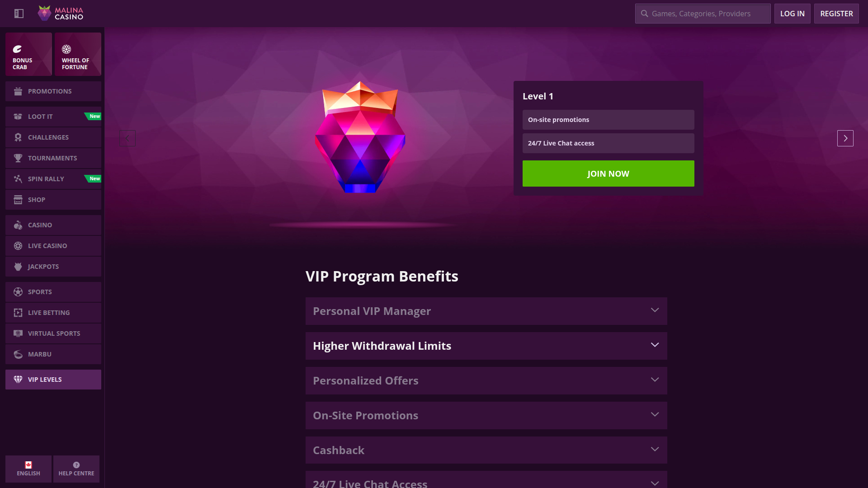Collapse the left sidebar panel
868x488 pixels.
19,14
